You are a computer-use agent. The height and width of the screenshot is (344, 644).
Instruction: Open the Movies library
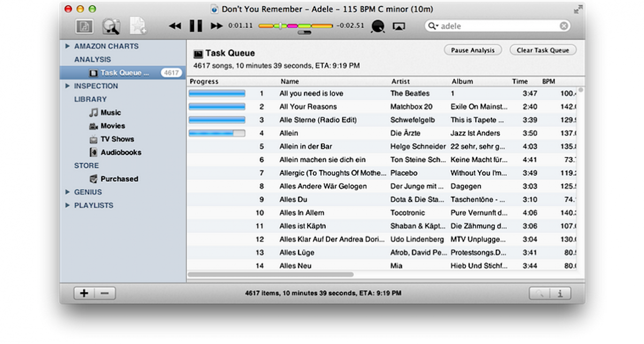coord(112,126)
